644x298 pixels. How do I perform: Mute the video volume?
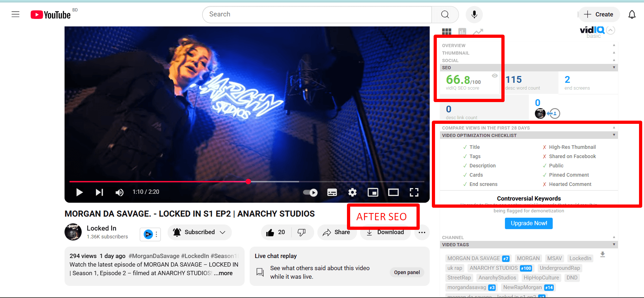point(119,192)
